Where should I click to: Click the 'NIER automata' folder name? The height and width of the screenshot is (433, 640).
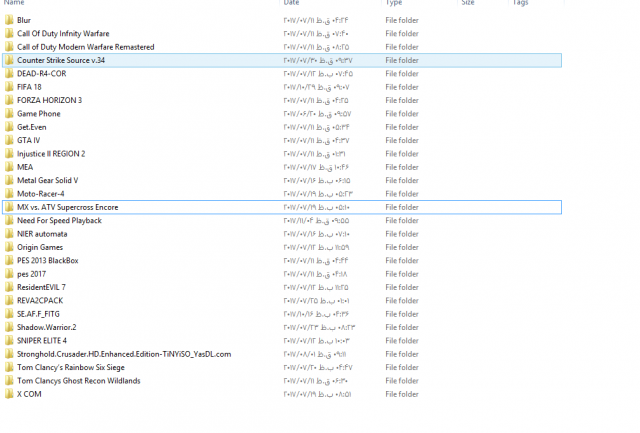42,234
